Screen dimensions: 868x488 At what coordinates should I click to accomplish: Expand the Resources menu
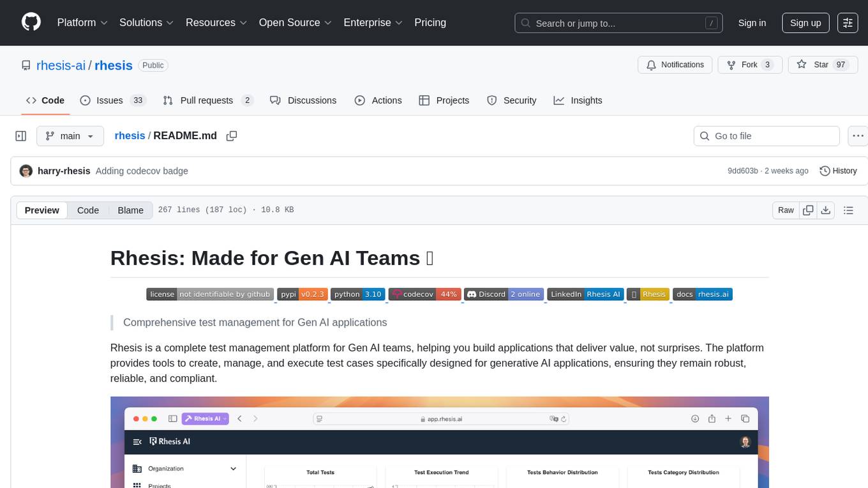216,22
